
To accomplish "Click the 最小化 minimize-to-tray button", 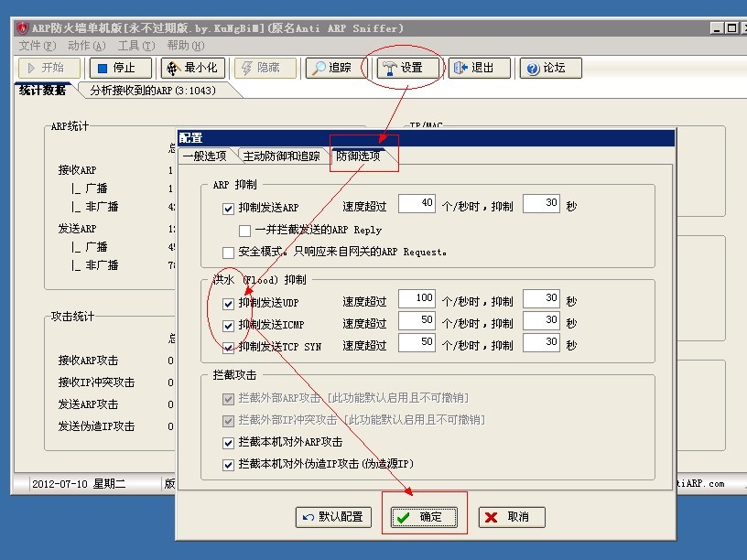I will 192,68.
